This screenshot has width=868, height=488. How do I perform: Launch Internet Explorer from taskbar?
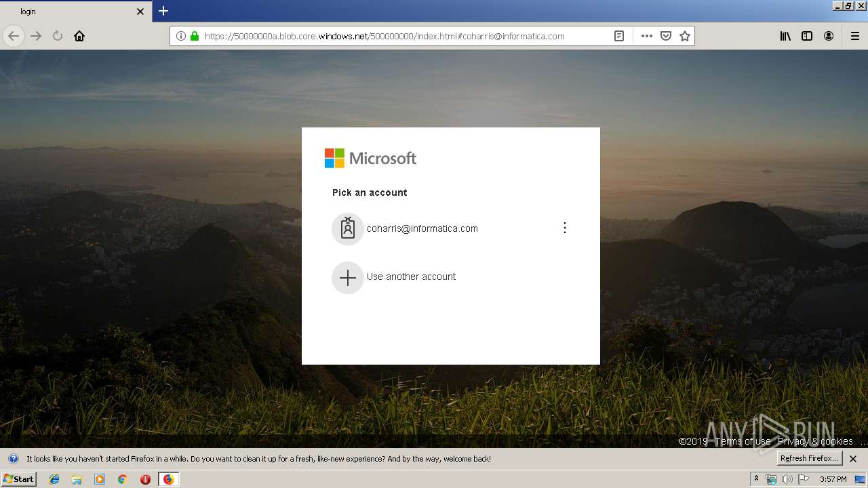(x=54, y=479)
